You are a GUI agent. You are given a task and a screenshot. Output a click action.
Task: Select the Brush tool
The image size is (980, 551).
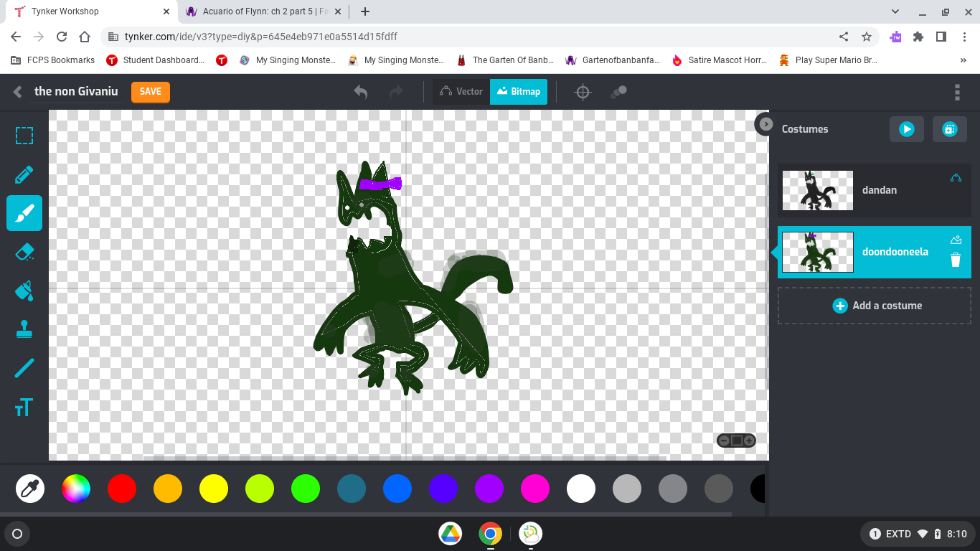[x=24, y=213]
